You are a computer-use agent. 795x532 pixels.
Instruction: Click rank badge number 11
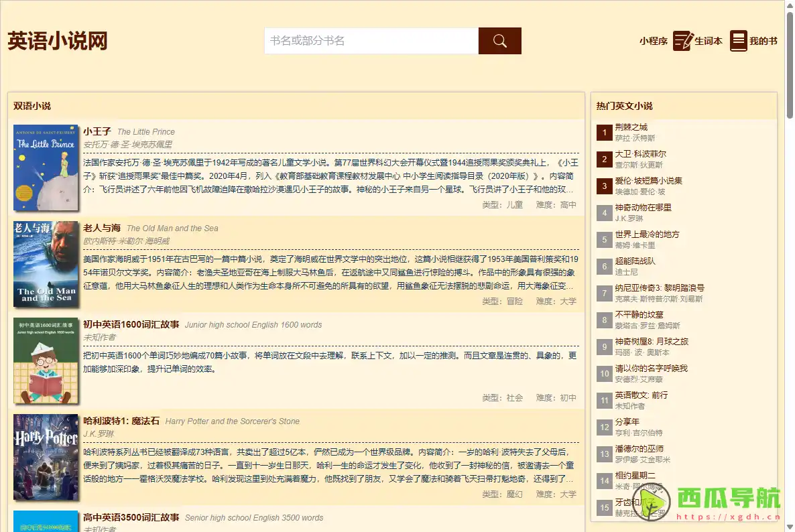605,401
